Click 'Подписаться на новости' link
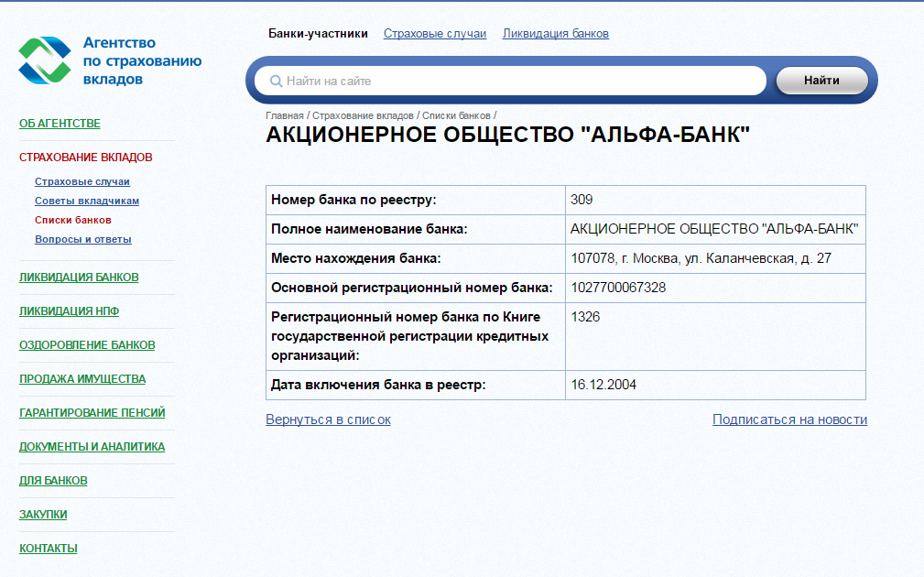The image size is (924, 577). click(789, 419)
